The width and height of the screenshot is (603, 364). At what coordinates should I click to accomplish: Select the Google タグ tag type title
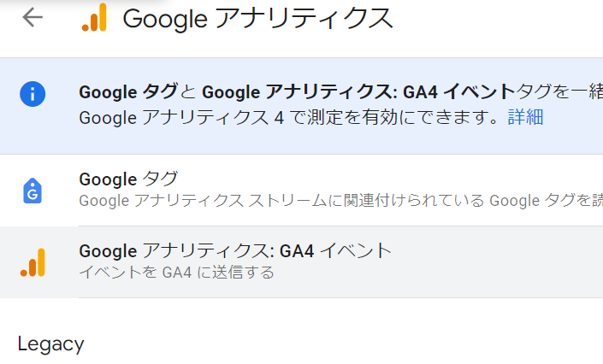pos(128,179)
